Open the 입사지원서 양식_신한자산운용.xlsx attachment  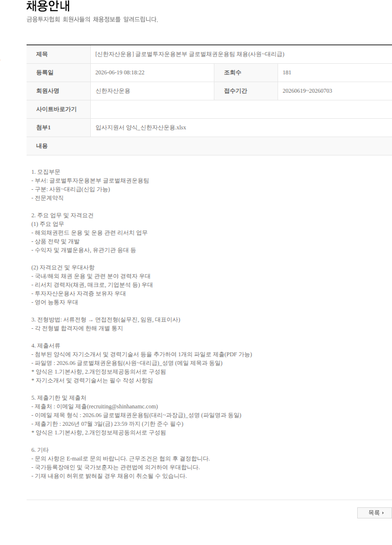tap(141, 127)
